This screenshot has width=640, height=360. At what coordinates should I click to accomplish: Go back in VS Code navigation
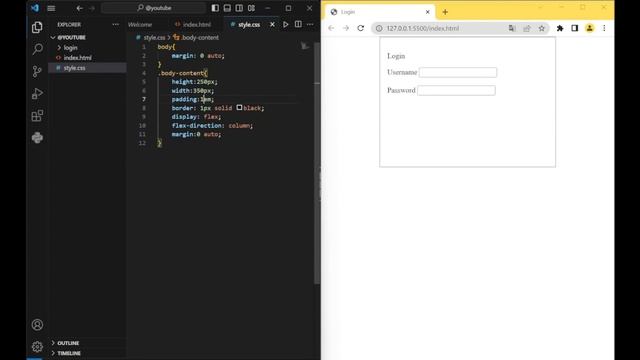[x=80, y=8]
